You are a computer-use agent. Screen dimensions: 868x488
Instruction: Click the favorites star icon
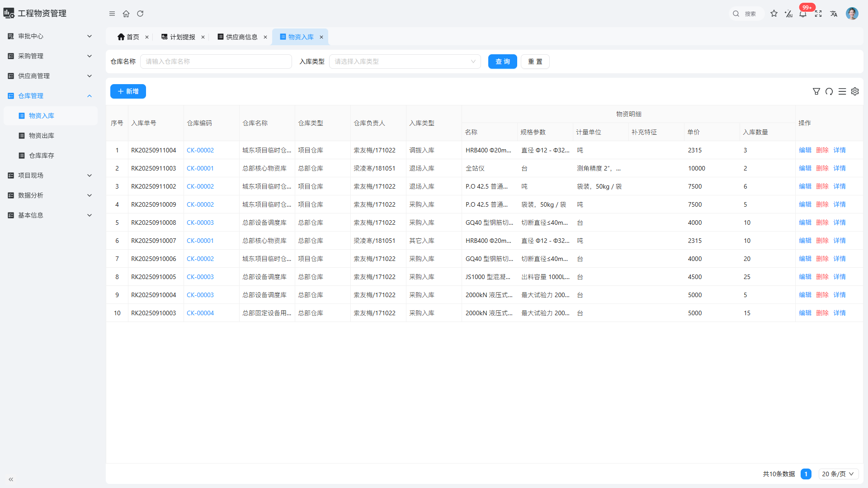(x=774, y=14)
